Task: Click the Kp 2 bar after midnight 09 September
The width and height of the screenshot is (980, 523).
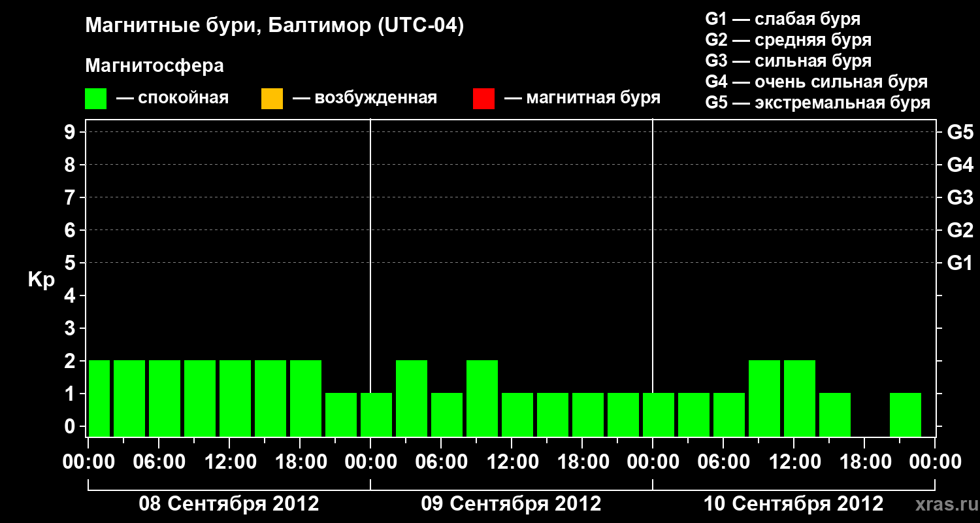Action: pyautogui.click(x=412, y=398)
